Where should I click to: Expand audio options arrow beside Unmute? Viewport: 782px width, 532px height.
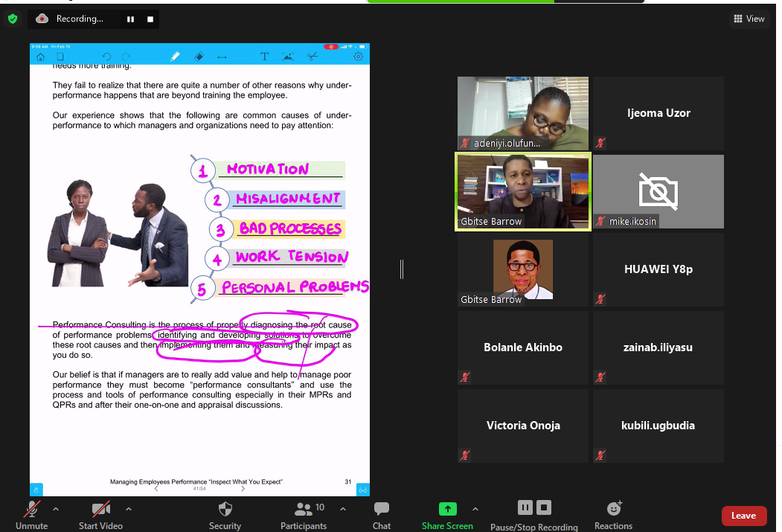coord(56,509)
